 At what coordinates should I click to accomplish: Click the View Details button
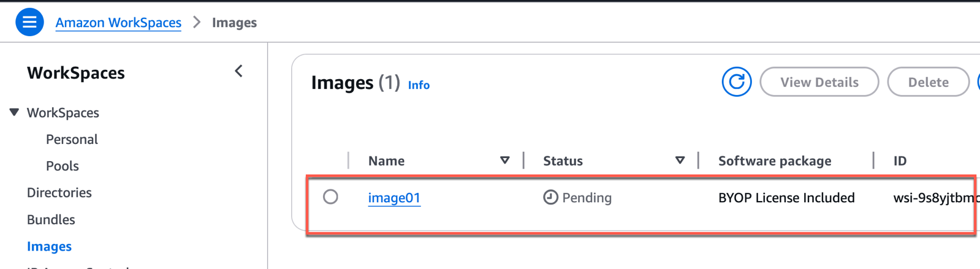coord(819,82)
